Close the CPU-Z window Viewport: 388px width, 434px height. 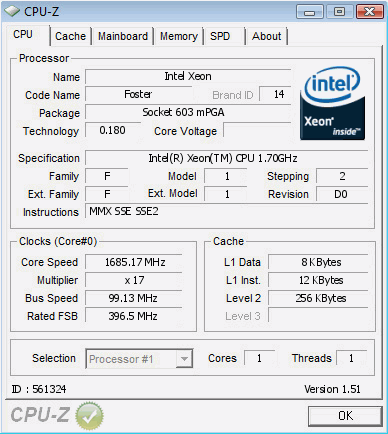coord(369,12)
